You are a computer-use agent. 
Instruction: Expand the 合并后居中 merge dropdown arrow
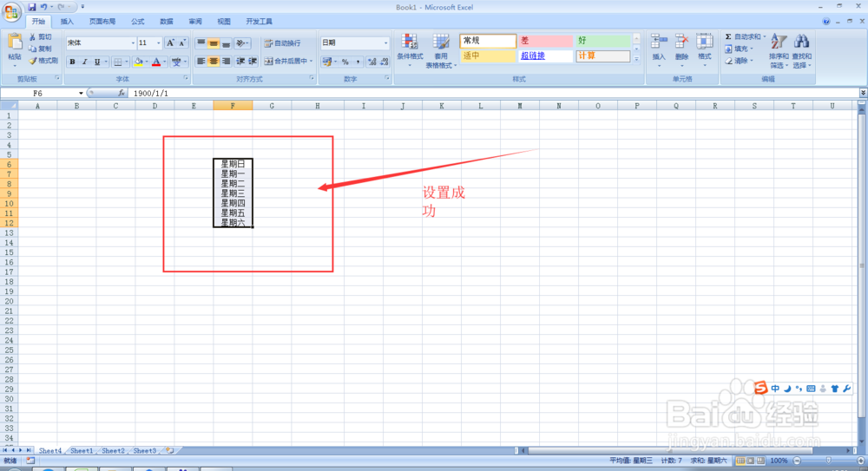(311, 61)
